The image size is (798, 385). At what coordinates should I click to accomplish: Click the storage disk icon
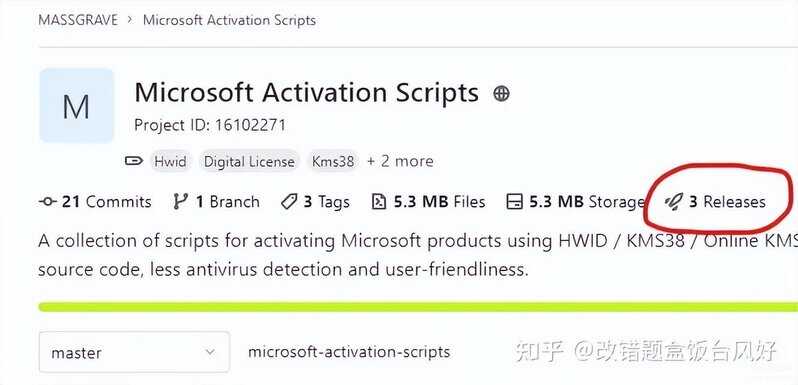click(x=515, y=202)
